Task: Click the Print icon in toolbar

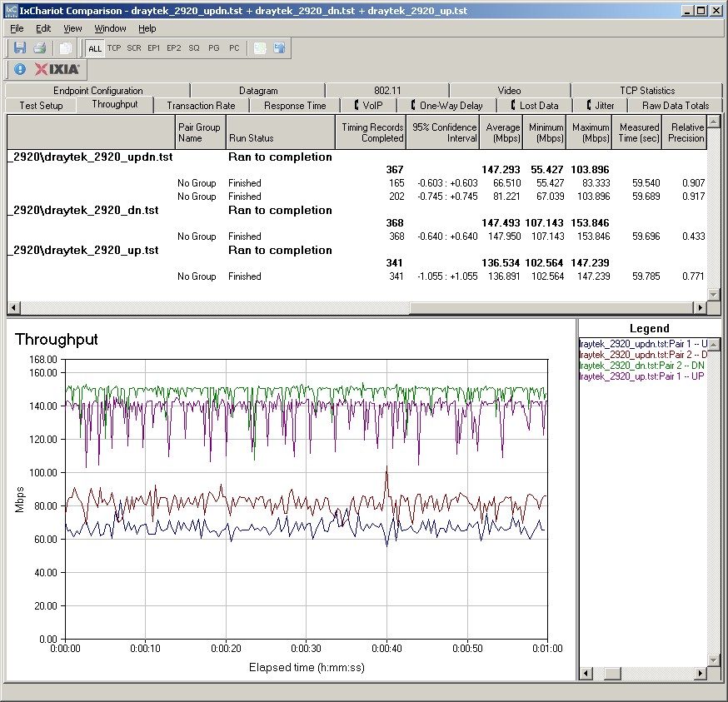Action: point(40,47)
